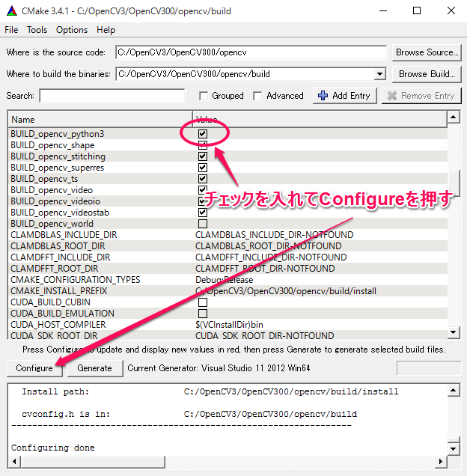This screenshot has height=476, width=467.
Task: Toggle BUILD_opencv_superres checkbox
Action: pyautogui.click(x=203, y=168)
